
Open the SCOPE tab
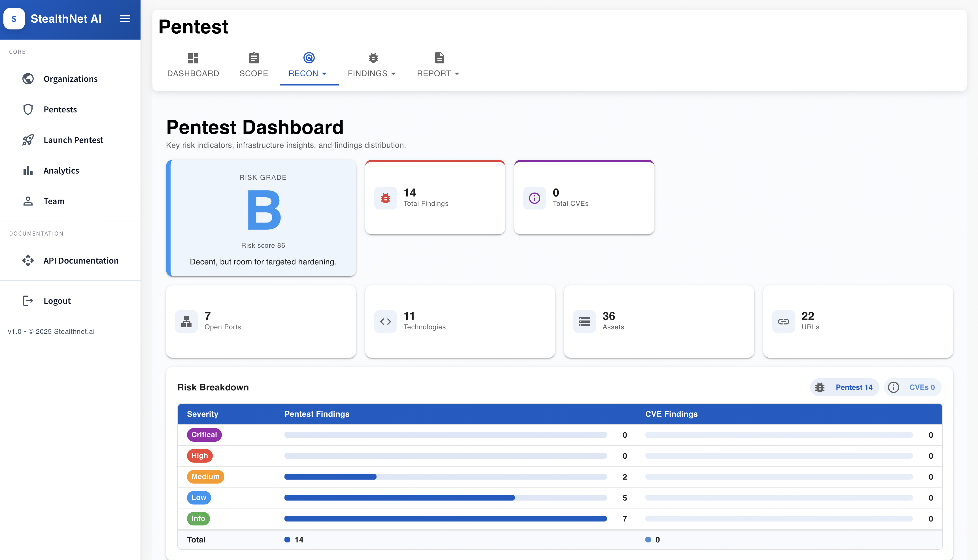(x=254, y=65)
